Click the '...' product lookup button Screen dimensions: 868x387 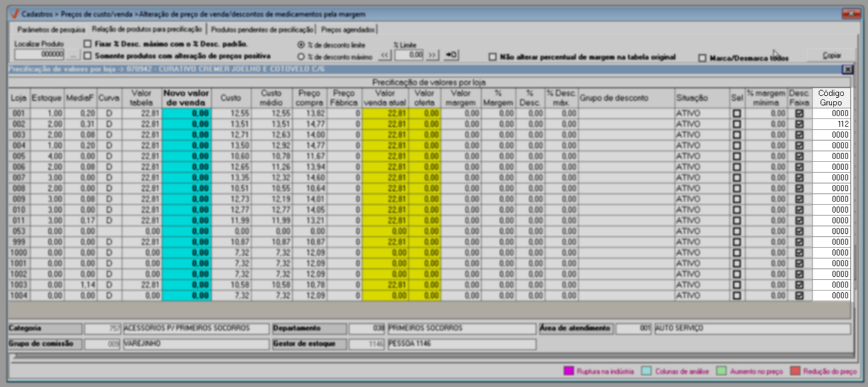73,55
